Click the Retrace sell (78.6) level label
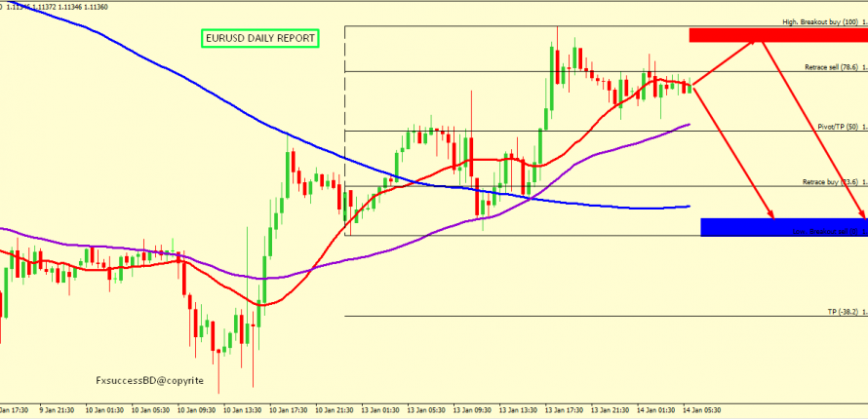The height and width of the screenshot is (419, 868). click(x=830, y=67)
